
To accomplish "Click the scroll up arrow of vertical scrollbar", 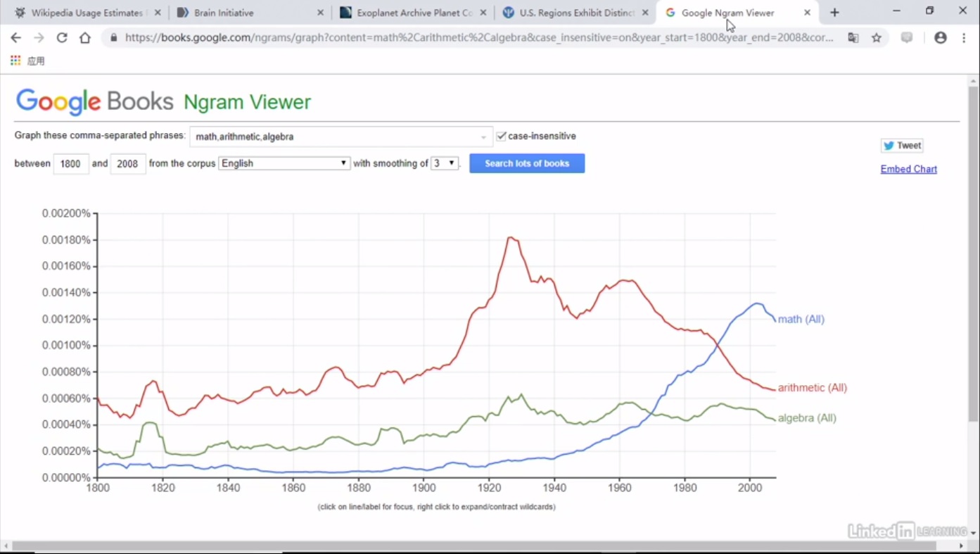I will click(x=974, y=80).
